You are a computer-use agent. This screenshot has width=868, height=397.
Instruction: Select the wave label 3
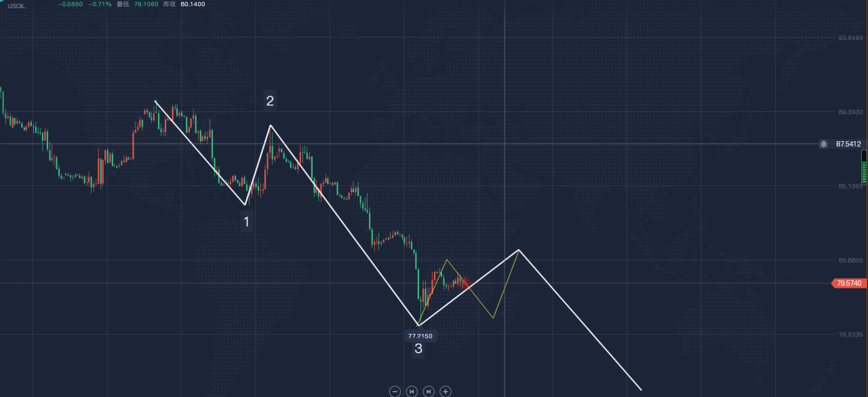point(418,349)
